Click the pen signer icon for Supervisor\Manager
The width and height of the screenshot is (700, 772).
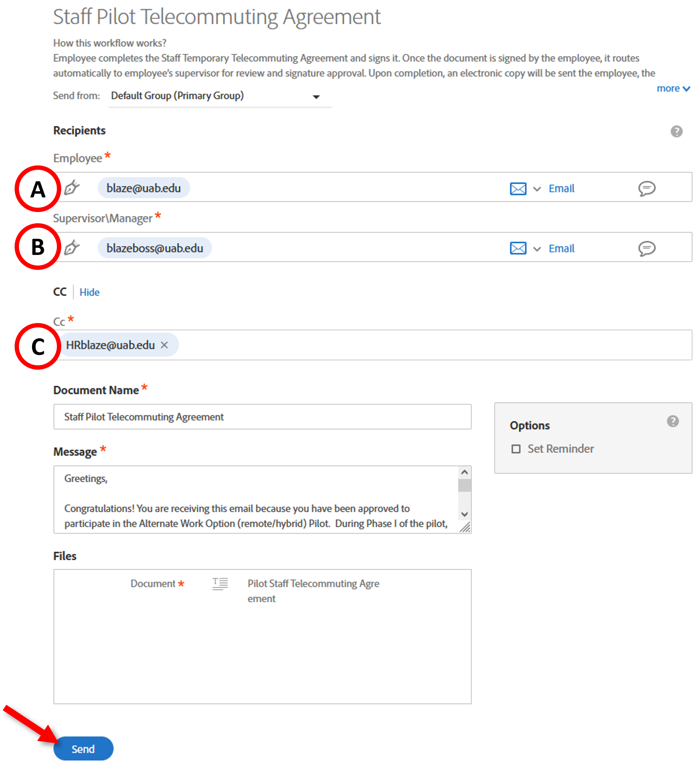tap(71, 248)
